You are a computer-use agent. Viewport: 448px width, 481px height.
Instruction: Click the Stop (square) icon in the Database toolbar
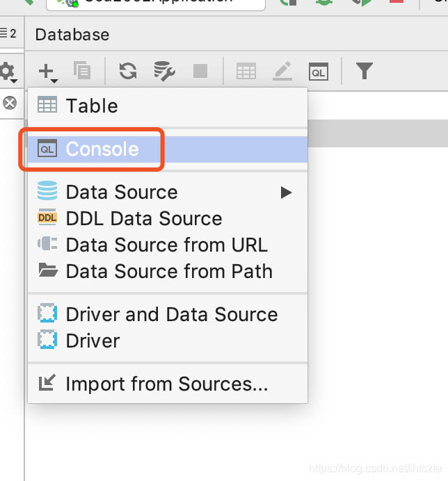[x=200, y=71]
